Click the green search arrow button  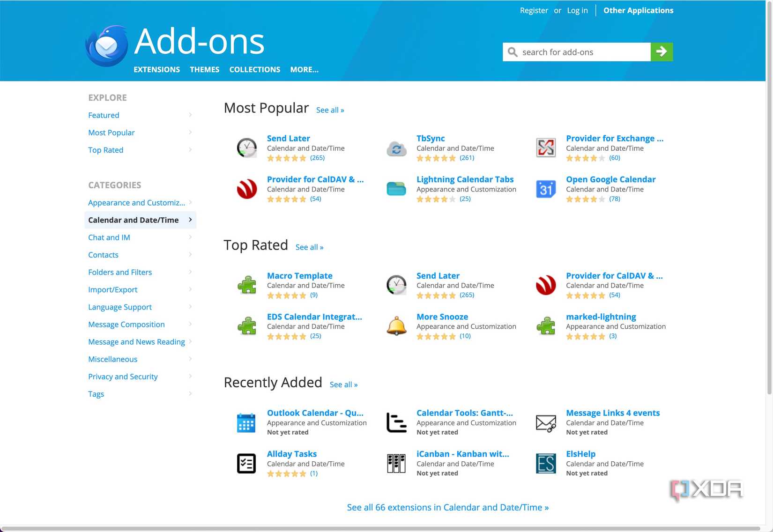click(x=662, y=52)
